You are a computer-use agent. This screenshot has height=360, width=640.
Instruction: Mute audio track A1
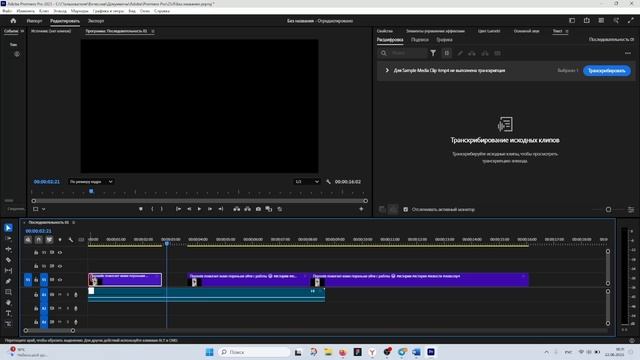pyautogui.click(x=60, y=294)
